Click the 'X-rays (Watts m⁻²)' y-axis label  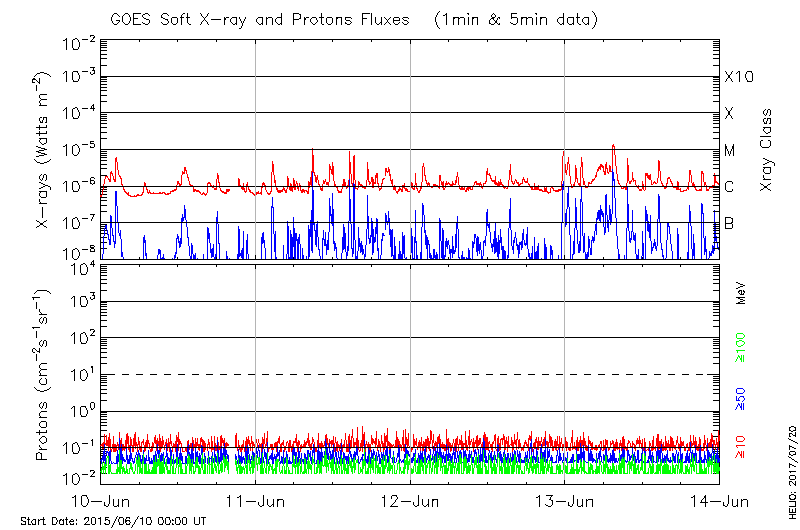tap(43, 150)
